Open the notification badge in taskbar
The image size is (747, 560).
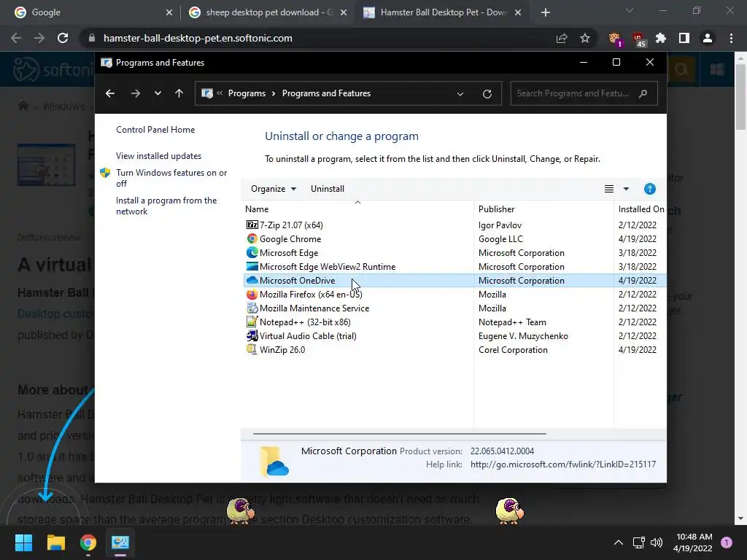pyautogui.click(x=727, y=542)
